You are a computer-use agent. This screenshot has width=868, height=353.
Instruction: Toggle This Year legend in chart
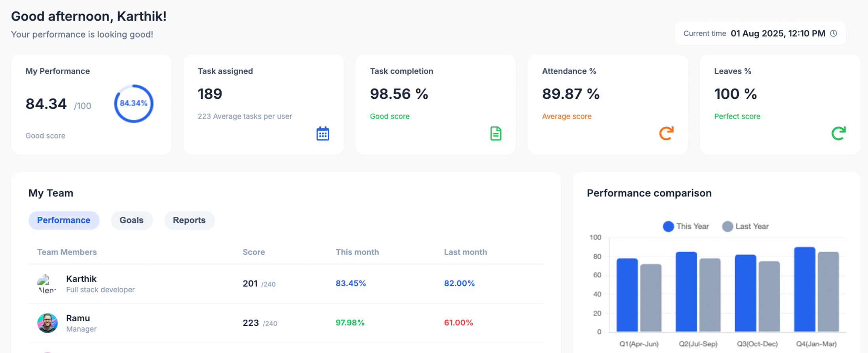coord(686,226)
